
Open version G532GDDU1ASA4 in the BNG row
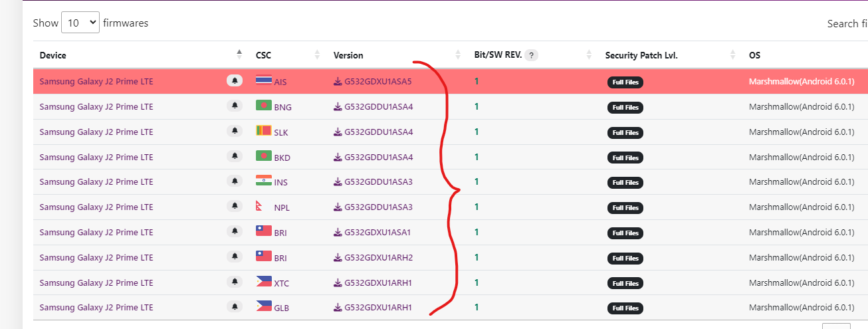click(x=378, y=107)
